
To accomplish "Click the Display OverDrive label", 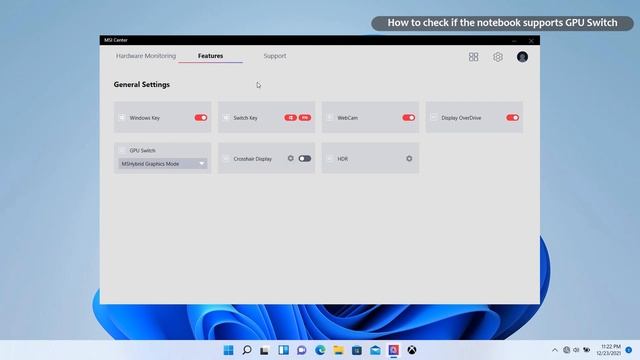I will (x=461, y=118).
